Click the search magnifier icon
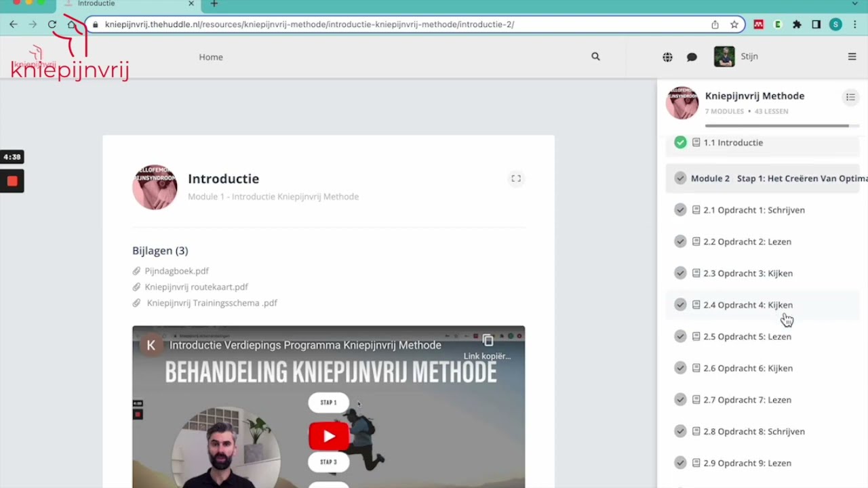Viewport: 868px width, 488px height. [595, 57]
